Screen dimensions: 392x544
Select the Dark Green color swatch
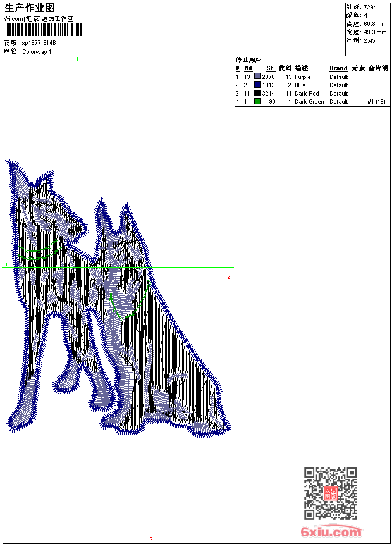pos(258,101)
